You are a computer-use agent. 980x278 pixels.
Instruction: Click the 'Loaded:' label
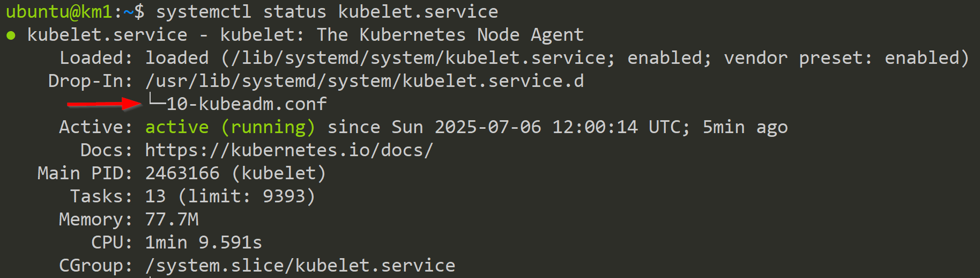(96, 58)
